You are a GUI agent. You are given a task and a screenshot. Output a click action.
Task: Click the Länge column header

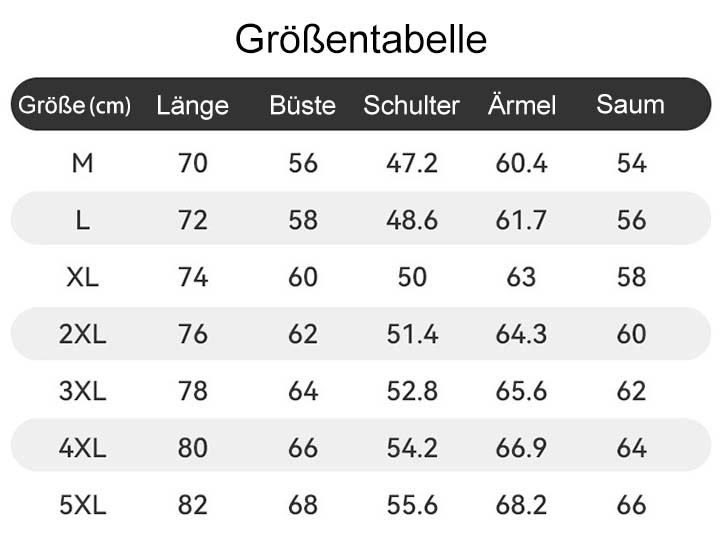coord(192,106)
